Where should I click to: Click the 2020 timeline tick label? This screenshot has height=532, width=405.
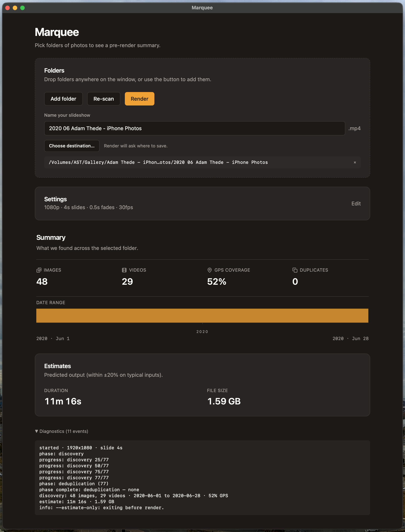click(202, 332)
